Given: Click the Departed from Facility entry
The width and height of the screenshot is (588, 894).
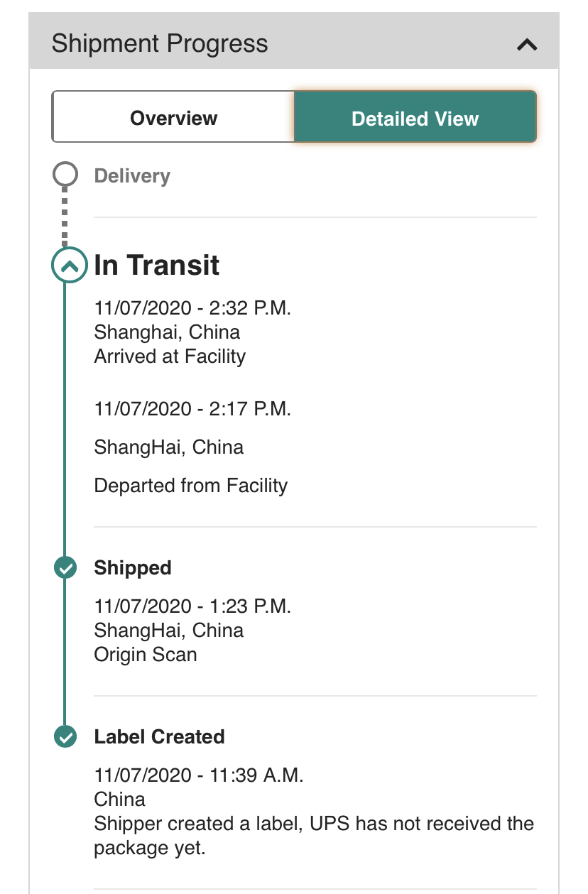Looking at the screenshot, I should click(x=191, y=486).
